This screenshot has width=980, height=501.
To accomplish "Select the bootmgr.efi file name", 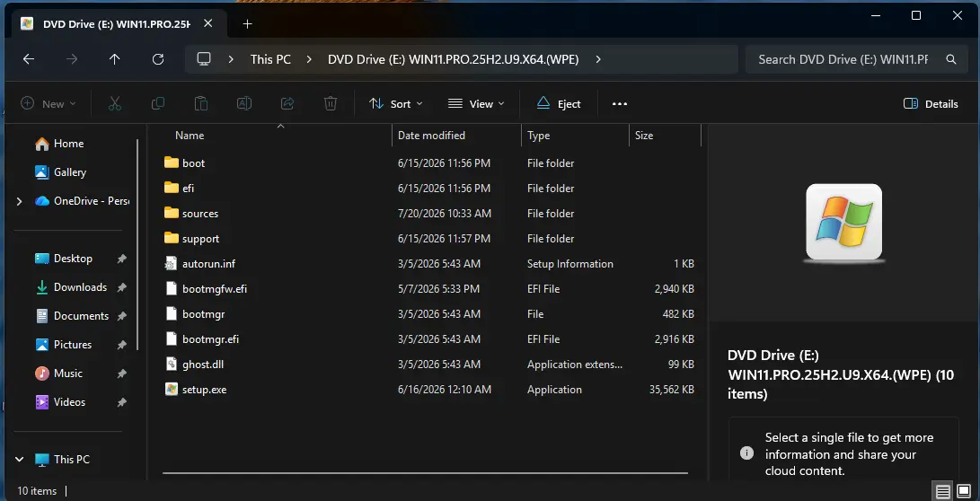I will pyautogui.click(x=210, y=339).
